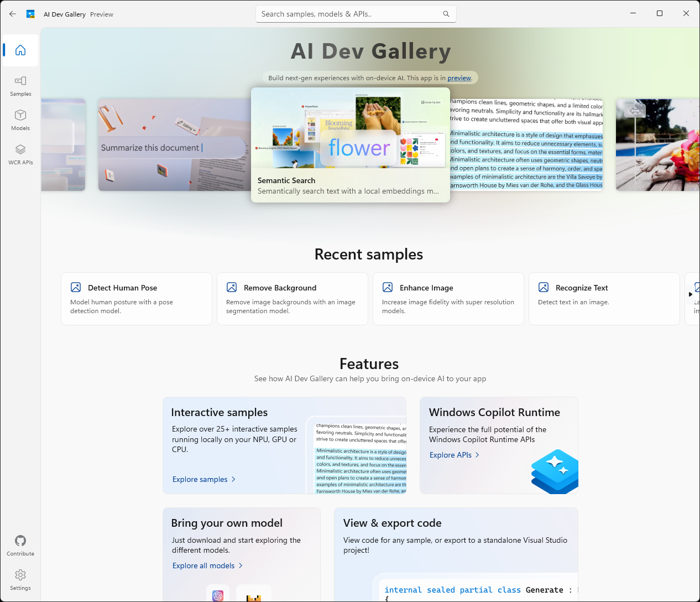Viewport: 700px width, 602px height.
Task: Click the Explore samples link
Action: click(200, 479)
